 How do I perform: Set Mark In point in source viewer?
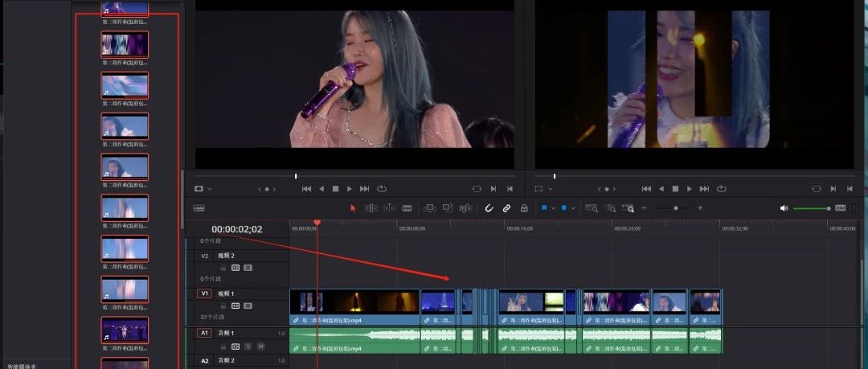click(x=493, y=189)
